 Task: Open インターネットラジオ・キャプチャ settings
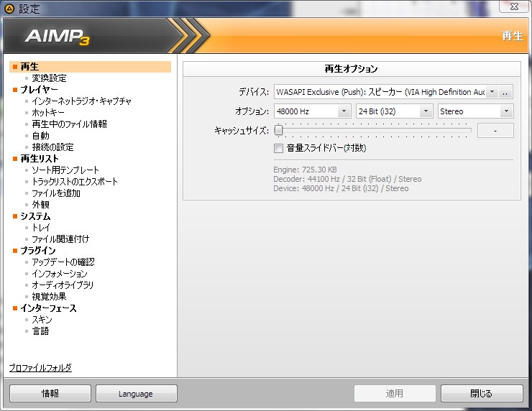point(81,101)
